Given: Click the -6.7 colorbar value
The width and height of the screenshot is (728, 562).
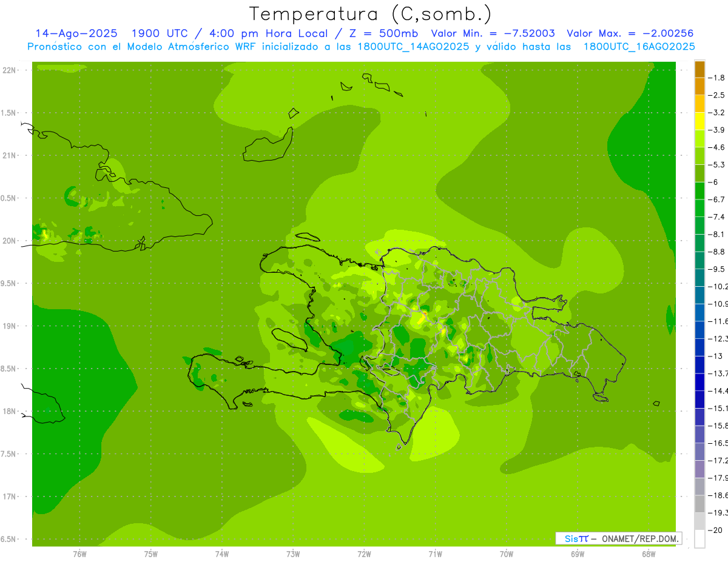Looking at the screenshot, I should pyautogui.click(x=718, y=199).
